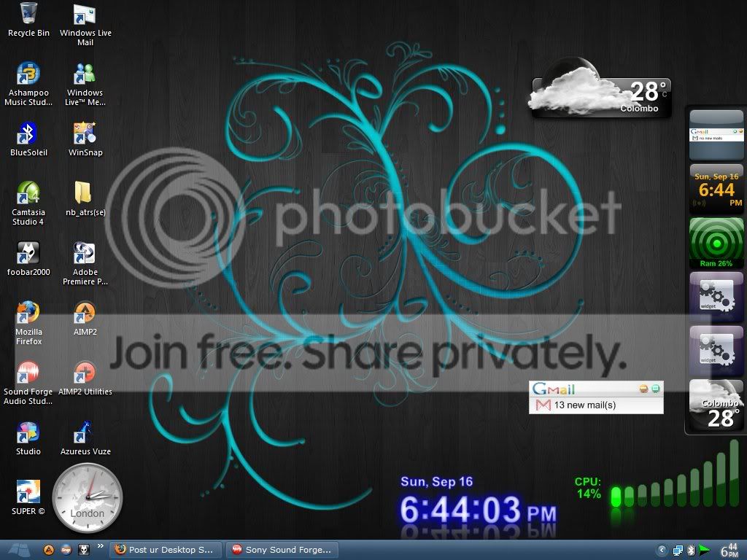Click the Ram 26% radar widget
747x560 pixels.
coord(716,244)
